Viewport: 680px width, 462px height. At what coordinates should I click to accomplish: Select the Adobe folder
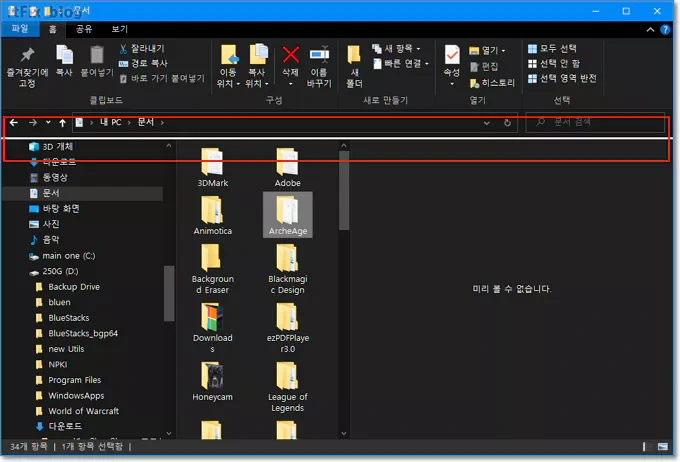coord(288,167)
